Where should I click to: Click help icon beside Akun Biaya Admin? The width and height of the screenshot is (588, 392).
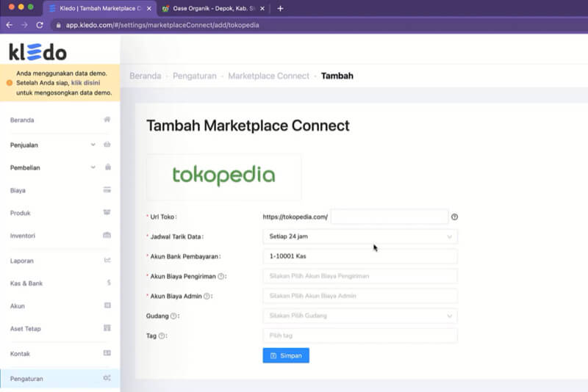coord(207,296)
